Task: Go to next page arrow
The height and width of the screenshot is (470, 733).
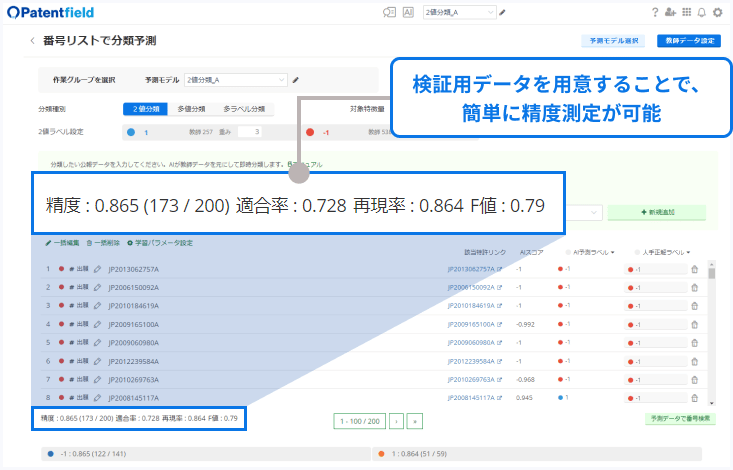Action: [396, 421]
